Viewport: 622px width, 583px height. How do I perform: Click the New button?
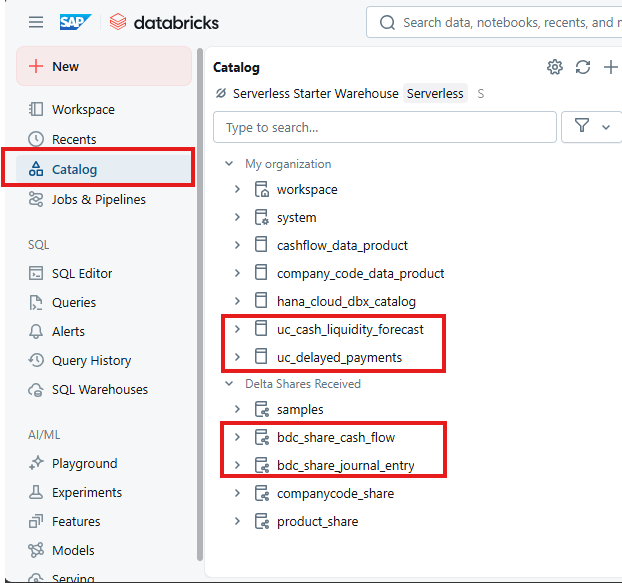coord(104,66)
